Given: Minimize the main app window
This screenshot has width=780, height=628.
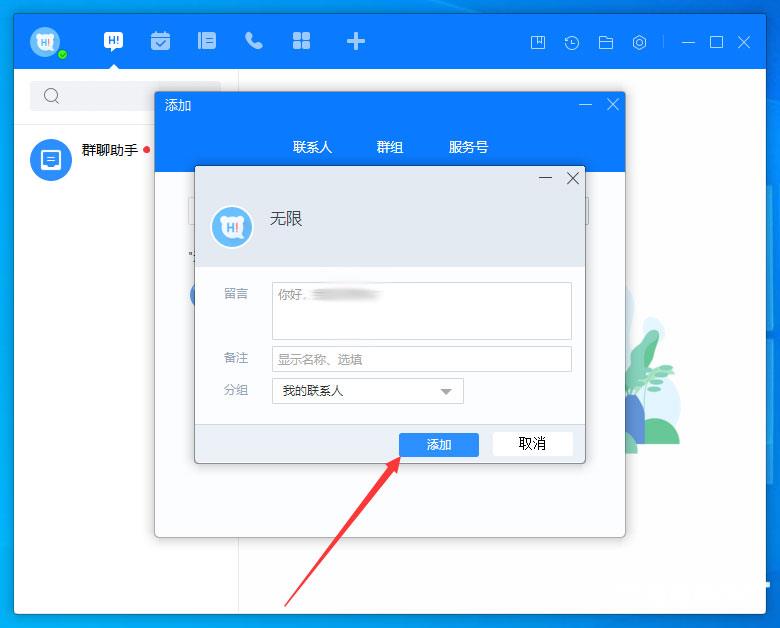Looking at the screenshot, I should pos(688,43).
